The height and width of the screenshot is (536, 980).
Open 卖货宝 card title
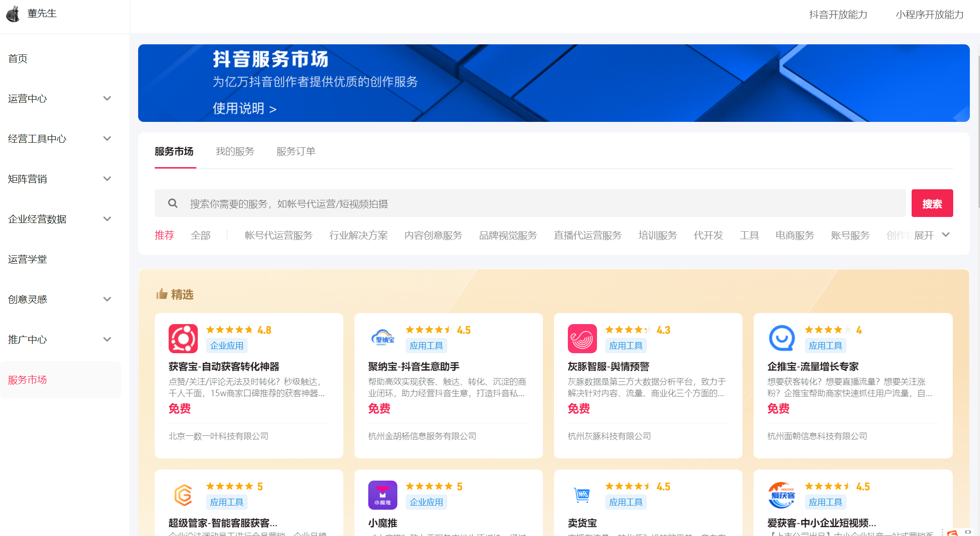pos(582,523)
